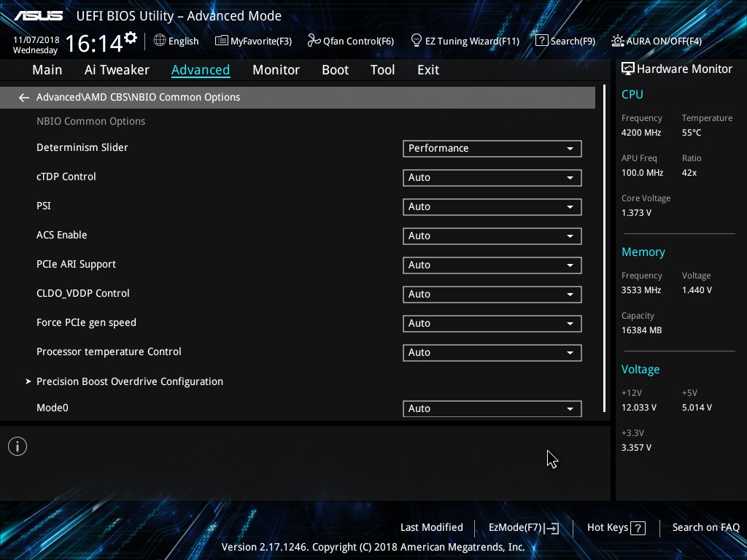Switch to the Boot tab
This screenshot has width=747, height=560.
coord(335,69)
